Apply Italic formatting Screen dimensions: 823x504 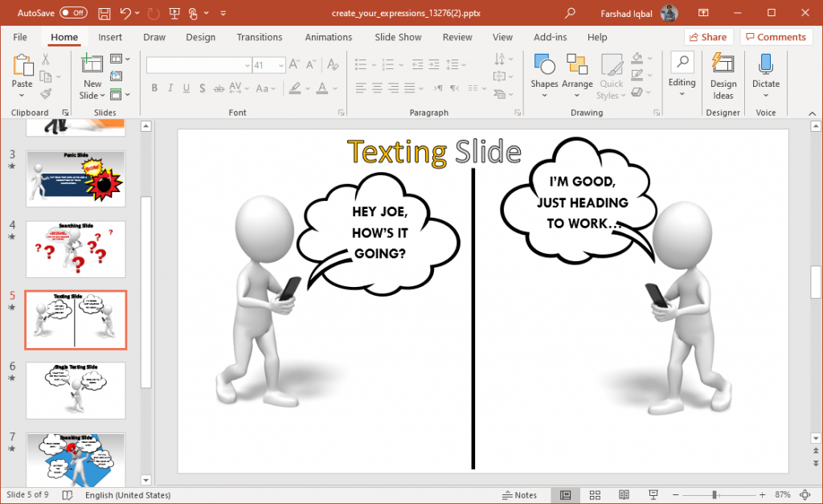(170, 88)
